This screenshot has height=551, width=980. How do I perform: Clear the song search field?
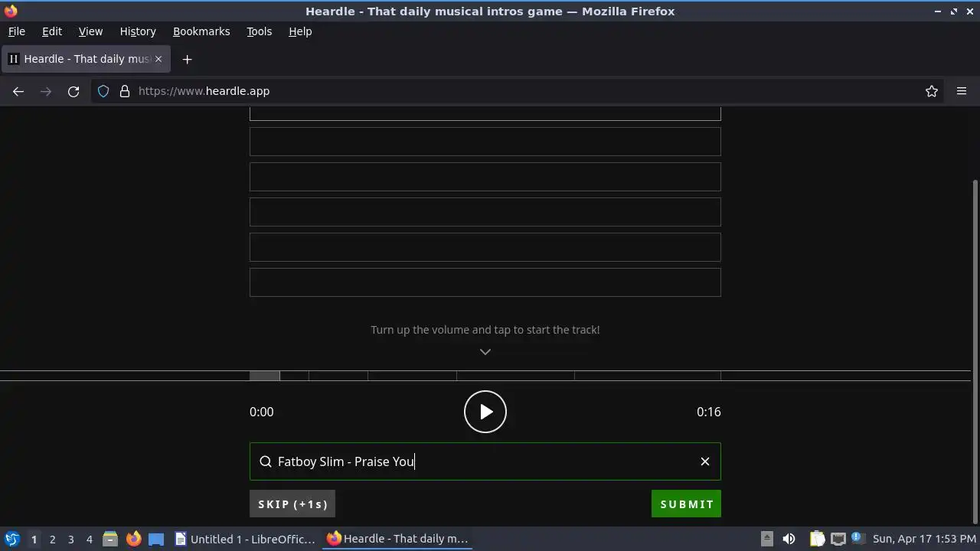tap(705, 461)
